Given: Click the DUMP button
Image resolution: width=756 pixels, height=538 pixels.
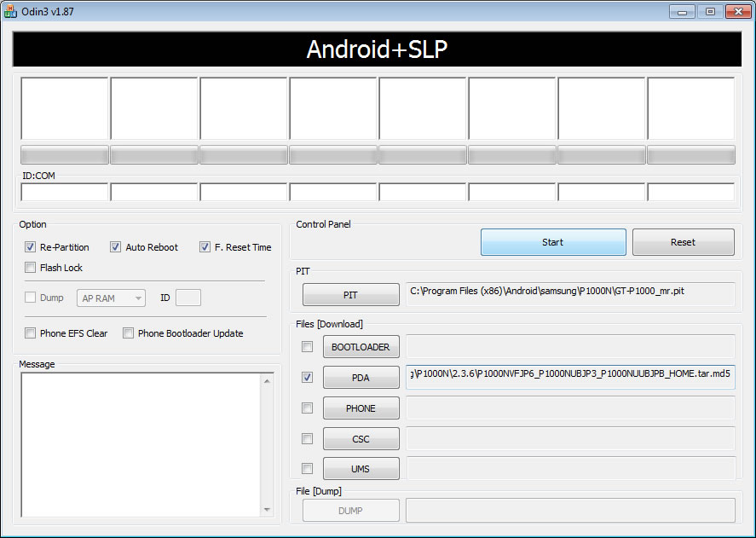Looking at the screenshot, I should (351, 511).
